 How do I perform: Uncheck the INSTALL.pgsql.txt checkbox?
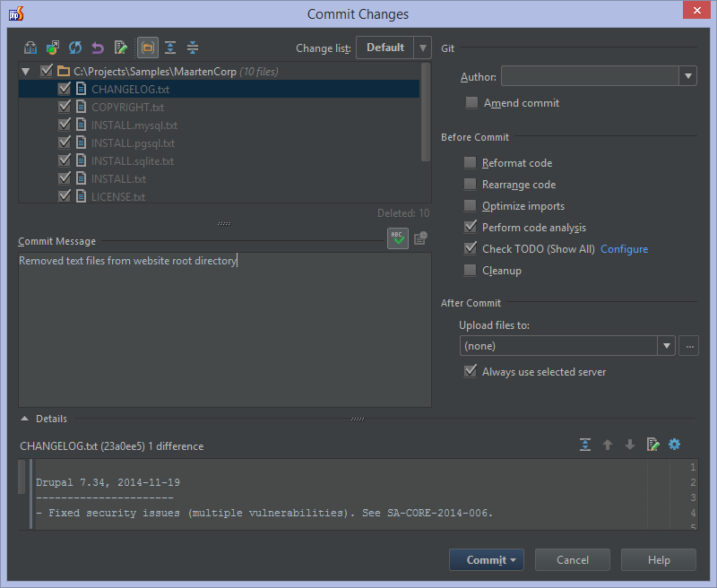pyautogui.click(x=65, y=143)
